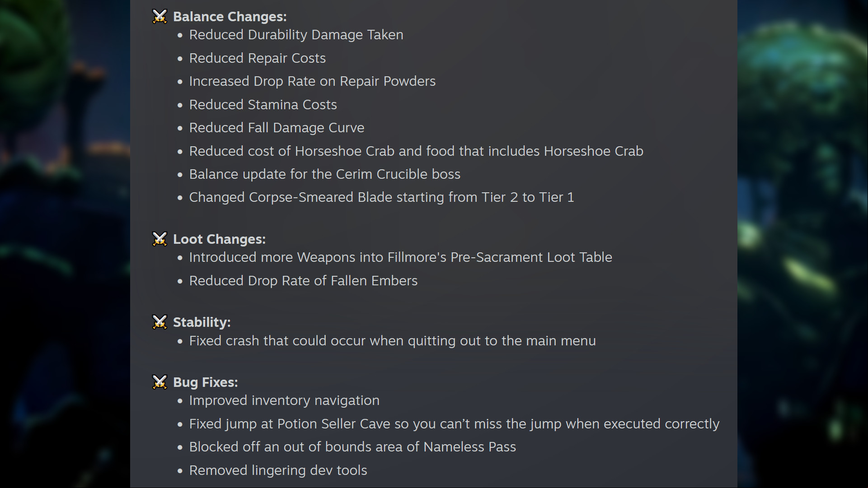Click the Reduced Stamina Costs entry
The width and height of the screenshot is (868, 488).
263,105
